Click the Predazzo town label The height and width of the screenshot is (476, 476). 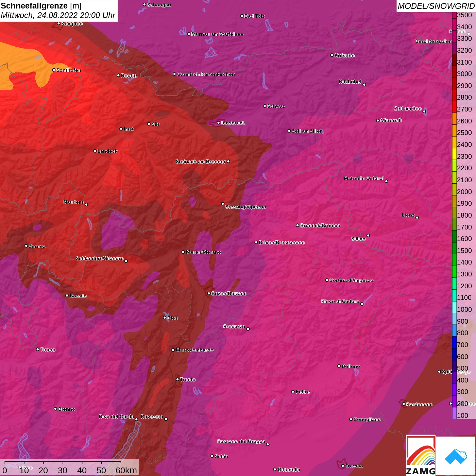click(234, 326)
